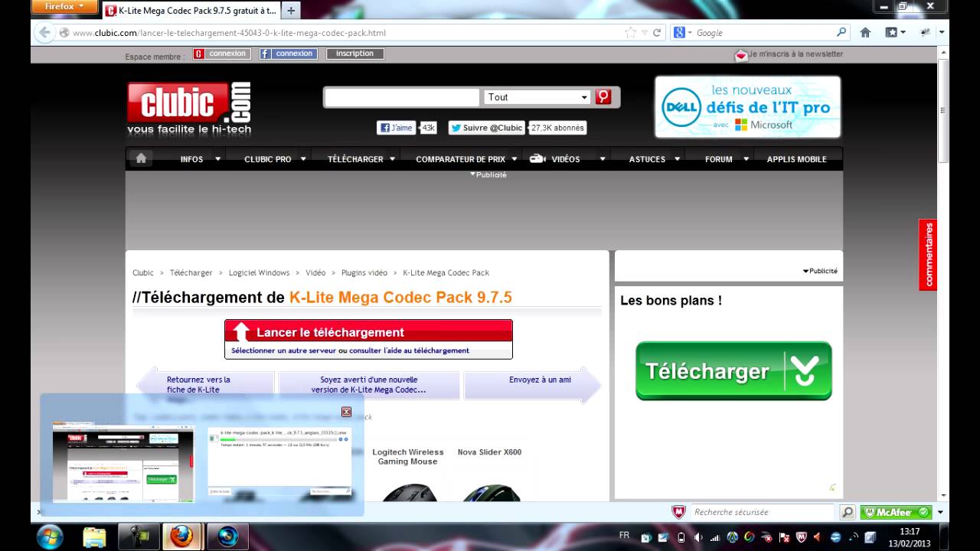980x551 pixels.
Task: Click Logiciel Windows breadcrumb
Action: (x=259, y=272)
